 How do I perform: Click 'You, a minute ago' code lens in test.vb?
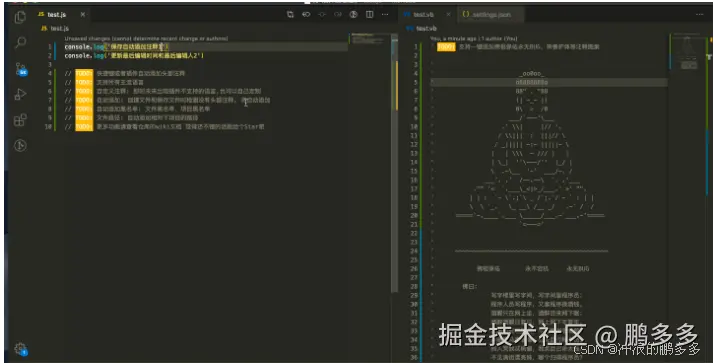click(473, 39)
